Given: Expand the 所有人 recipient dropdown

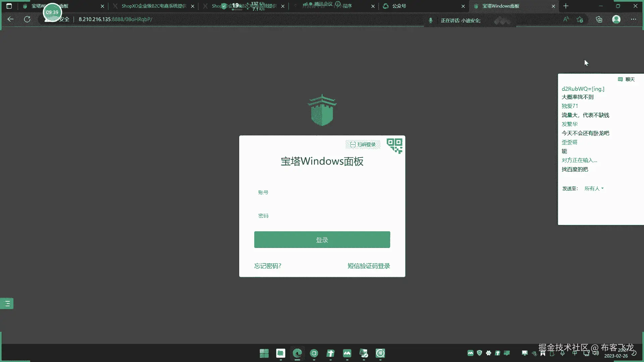Looking at the screenshot, I should tap(594, 189).
